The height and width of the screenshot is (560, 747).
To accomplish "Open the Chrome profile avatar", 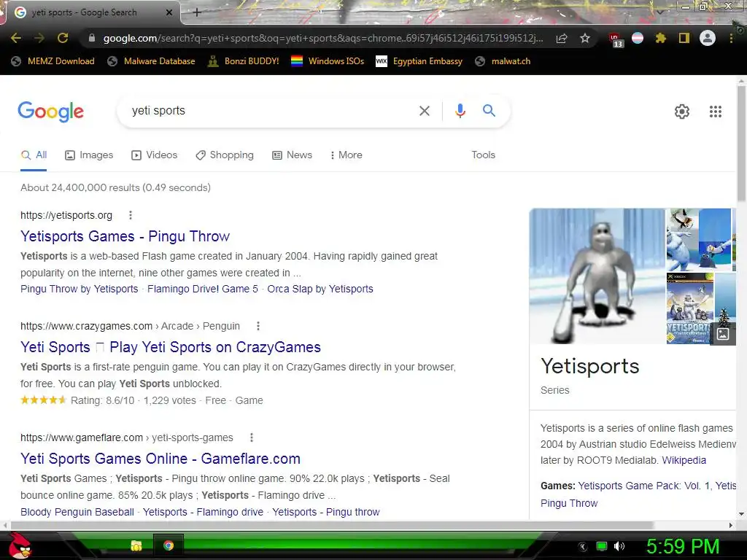I will tap(708, 38).
